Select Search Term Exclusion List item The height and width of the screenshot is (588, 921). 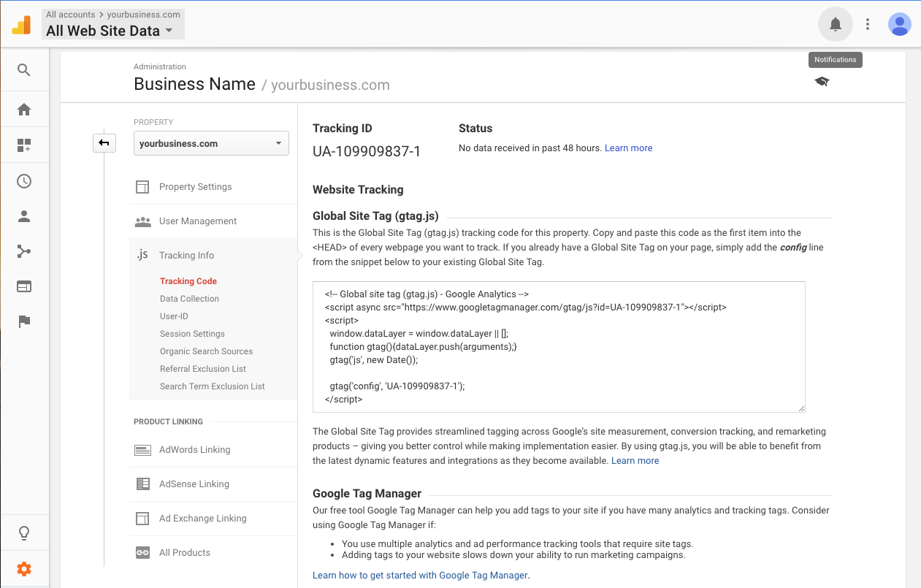click(x=213, y=386)
